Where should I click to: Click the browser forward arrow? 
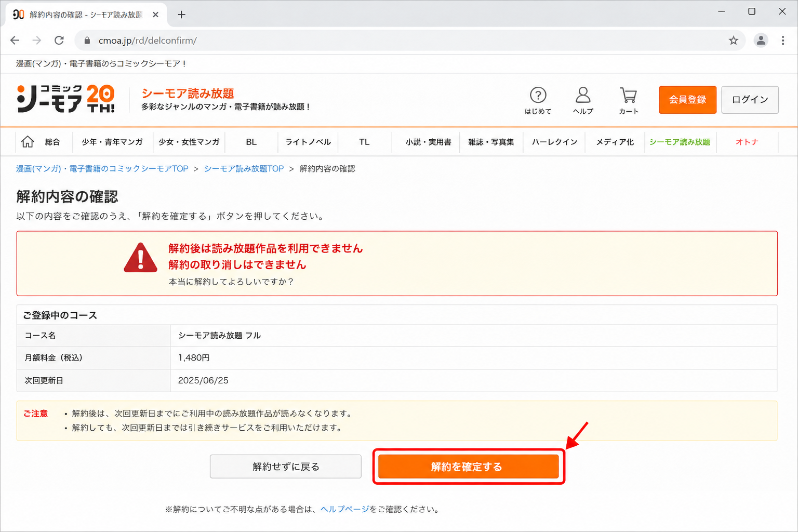(37, 40)
